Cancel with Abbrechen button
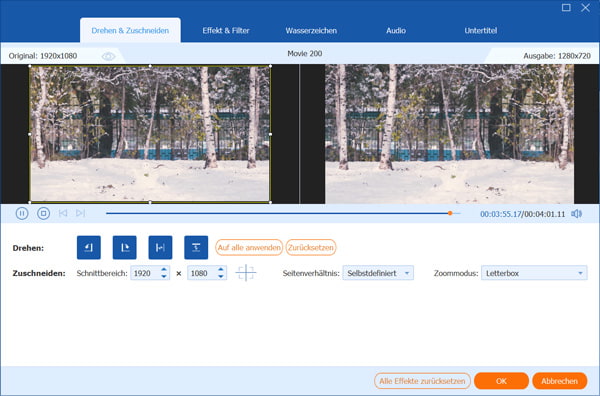This screenshot has width=600, height=396. pos(559,381)
